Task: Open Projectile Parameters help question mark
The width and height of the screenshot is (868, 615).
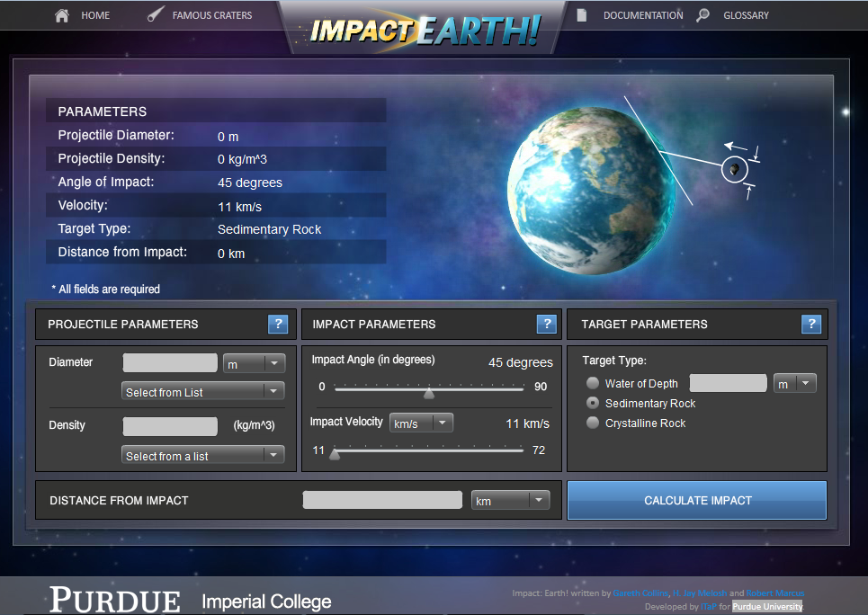Action: [x=278, y=324]
